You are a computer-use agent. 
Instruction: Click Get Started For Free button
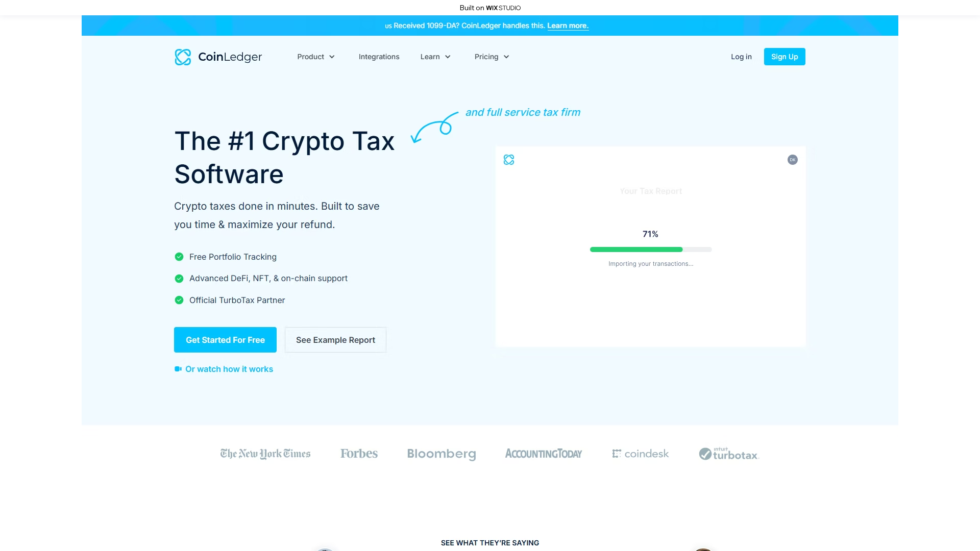coord(225,340)
